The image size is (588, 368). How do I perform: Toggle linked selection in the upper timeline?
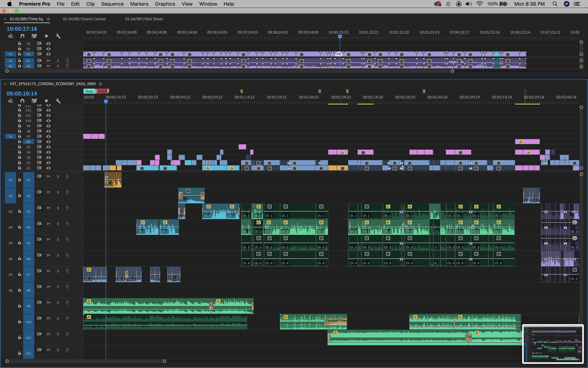[x=34, y=36]
